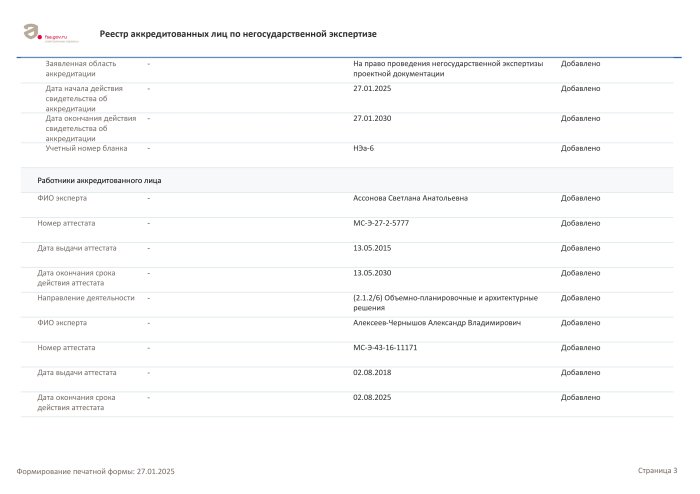Select the label 'Заявленная область аккредитации'
The width and height of the screenshot is (700, 494).
click(x=81, y=69)
